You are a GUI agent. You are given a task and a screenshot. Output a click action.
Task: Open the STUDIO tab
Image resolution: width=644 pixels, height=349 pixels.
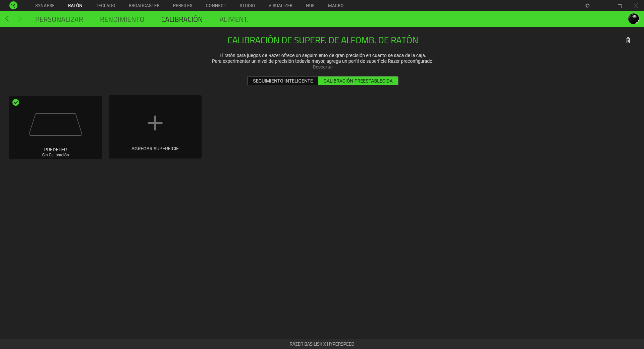click(247, 6)
